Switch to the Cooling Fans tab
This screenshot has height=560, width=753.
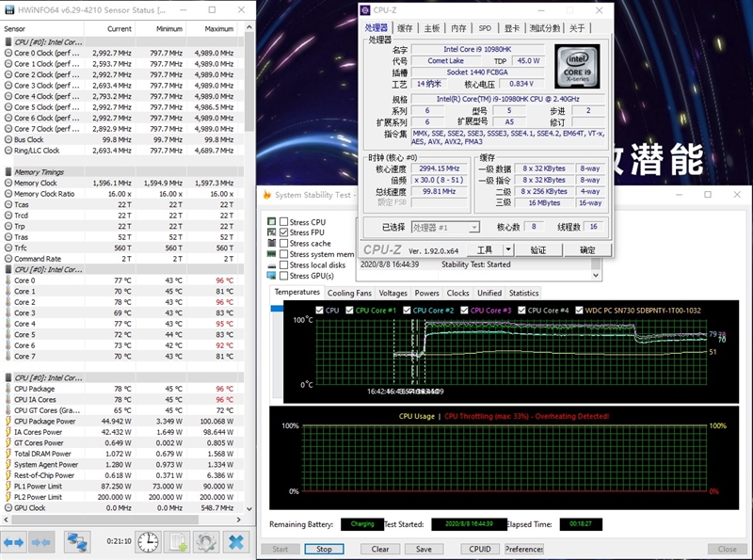tap(349, 293)
